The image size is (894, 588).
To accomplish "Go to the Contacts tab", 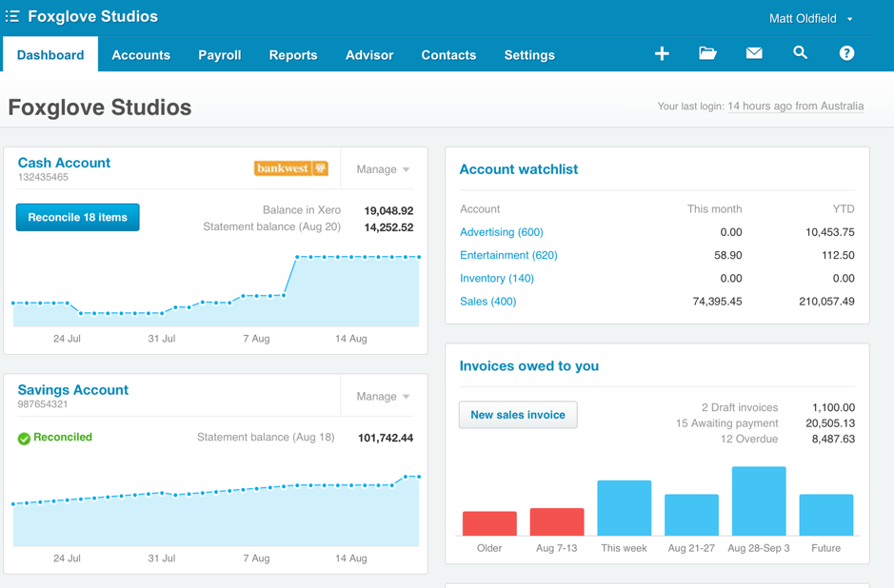I will pos(448,54).
